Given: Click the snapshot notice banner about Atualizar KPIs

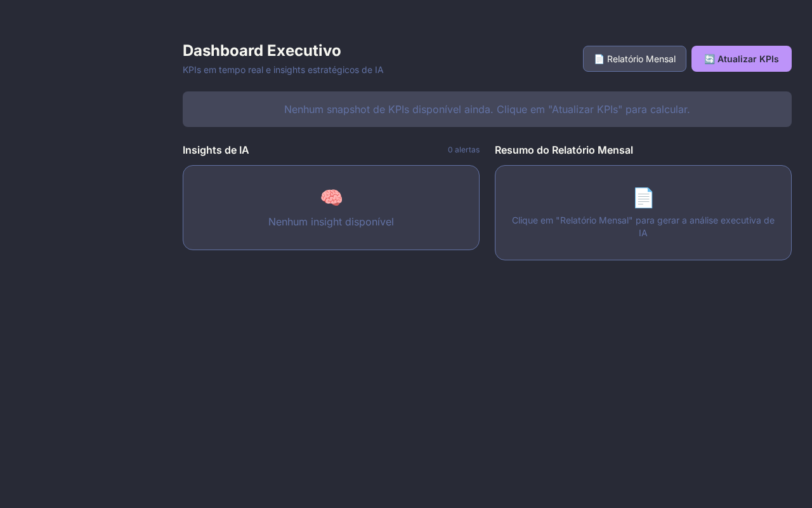Looking at the screenshot, I should tap(487, 109).
